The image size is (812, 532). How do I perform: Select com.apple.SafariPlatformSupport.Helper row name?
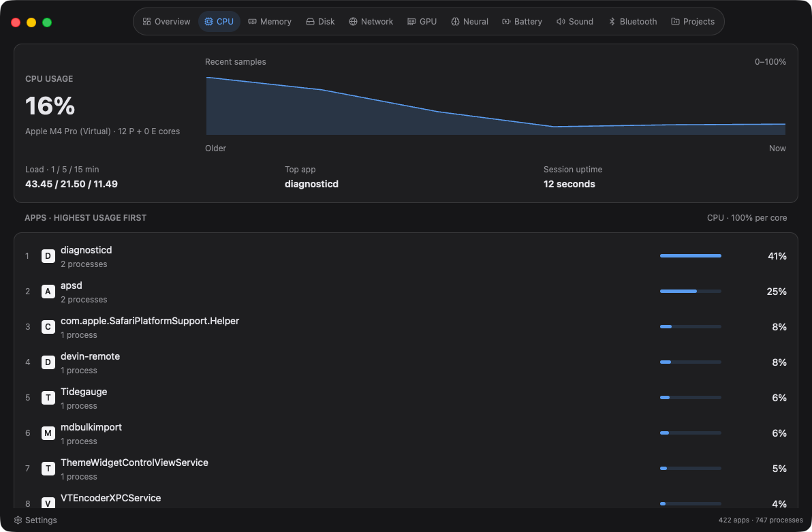click(x=150, y=321)
